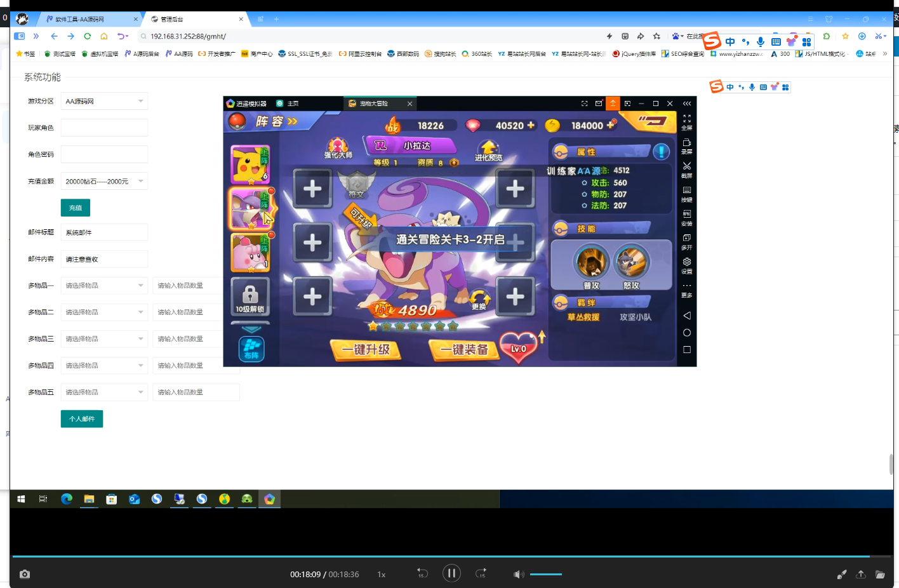Click game back arrow top right

pos(652,121)
